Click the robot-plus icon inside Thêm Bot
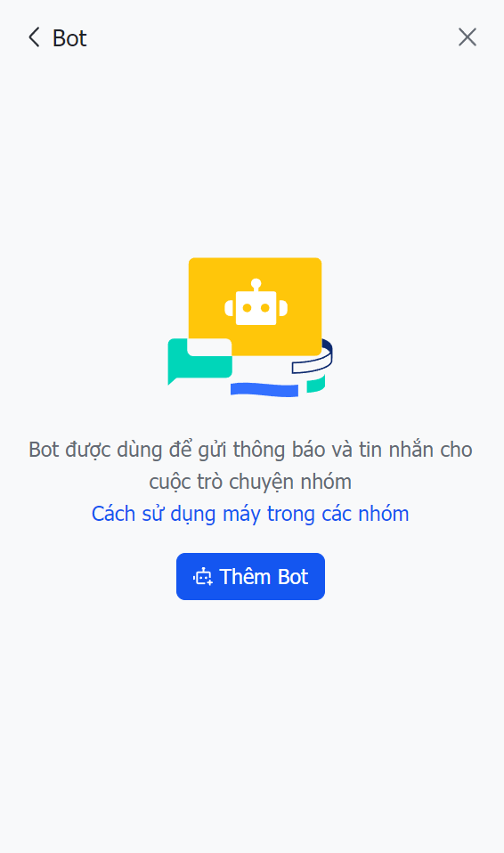 coord(203,577)
